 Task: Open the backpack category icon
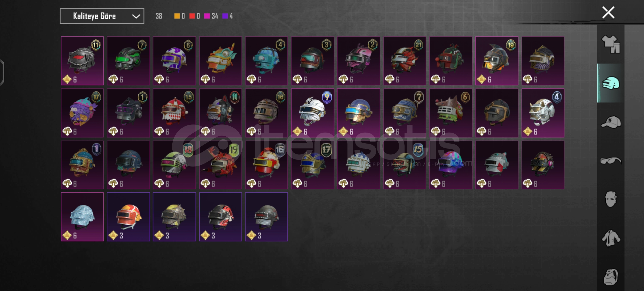[x=611, y=277]
